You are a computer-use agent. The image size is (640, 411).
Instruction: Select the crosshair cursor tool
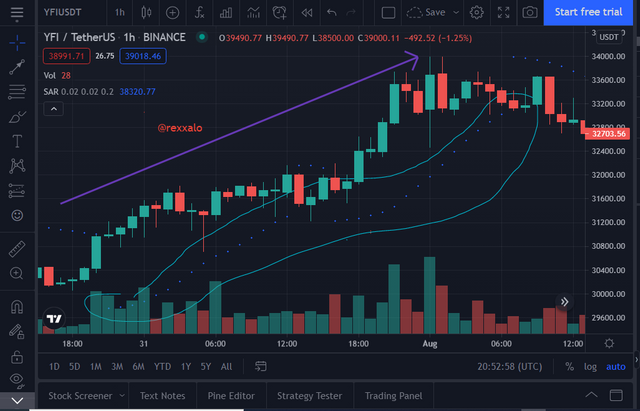coord(17,43)
